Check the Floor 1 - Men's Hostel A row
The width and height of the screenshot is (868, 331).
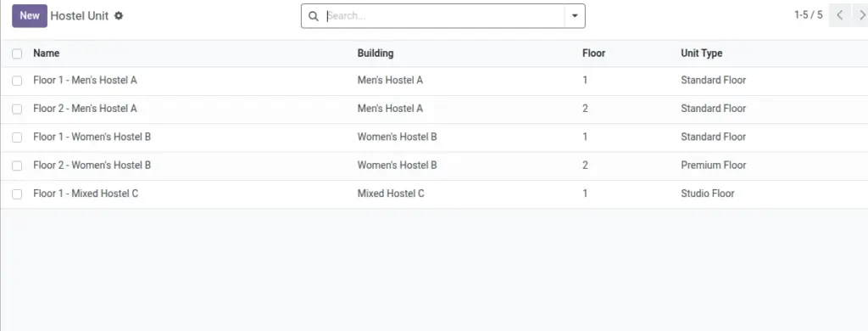coord(17,81)
